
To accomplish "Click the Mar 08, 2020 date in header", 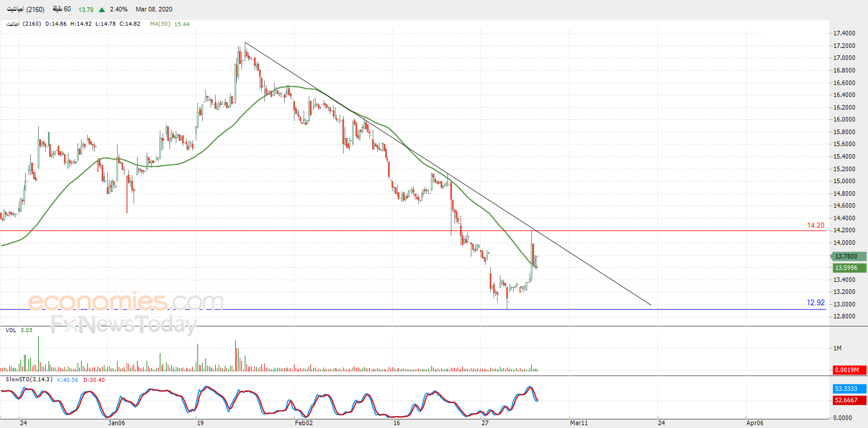I will tap(154, 9).
